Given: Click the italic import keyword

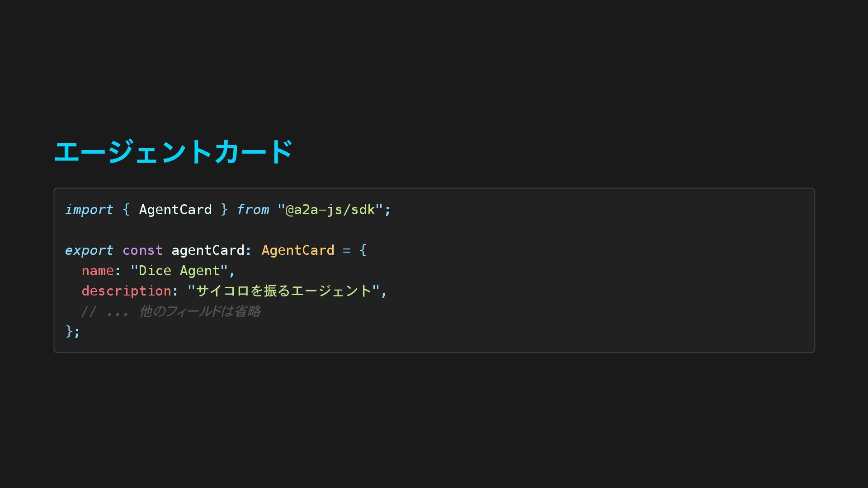Looking at the screenshot, I should (89, 210).
